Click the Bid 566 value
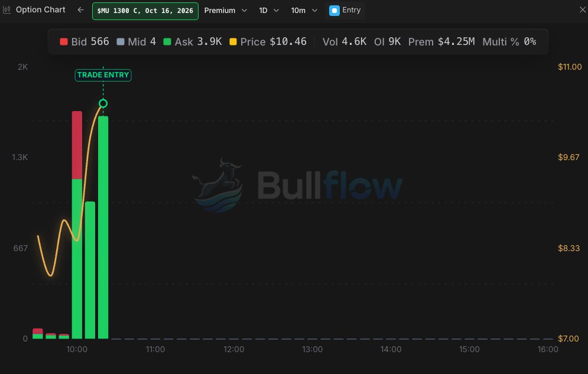This screenshot has width=588, height=374. point(100,41)
